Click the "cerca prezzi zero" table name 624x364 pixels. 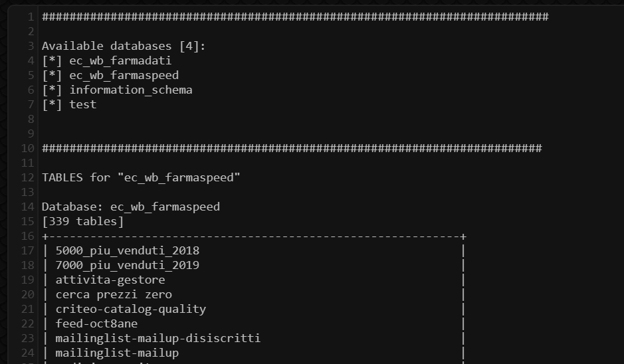113,294
